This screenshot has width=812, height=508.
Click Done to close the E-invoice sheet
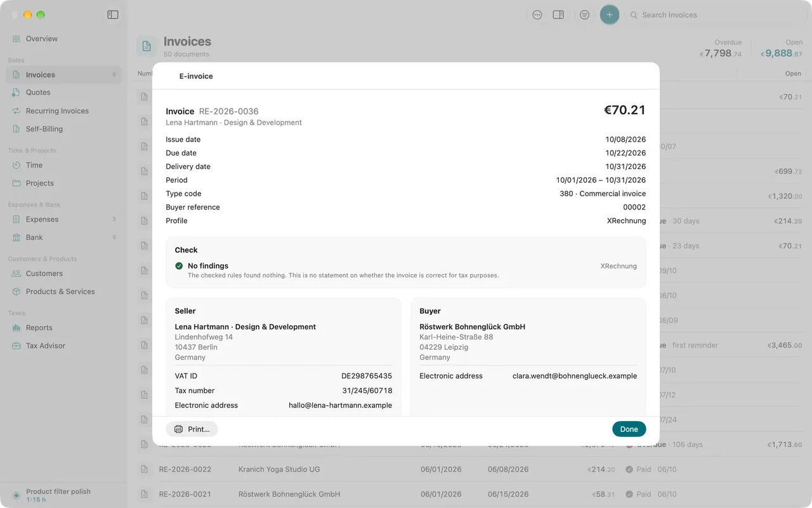[629, 429]
